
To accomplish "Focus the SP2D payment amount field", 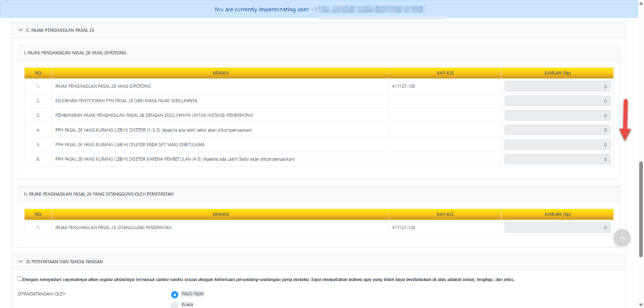I will point(557,116).
